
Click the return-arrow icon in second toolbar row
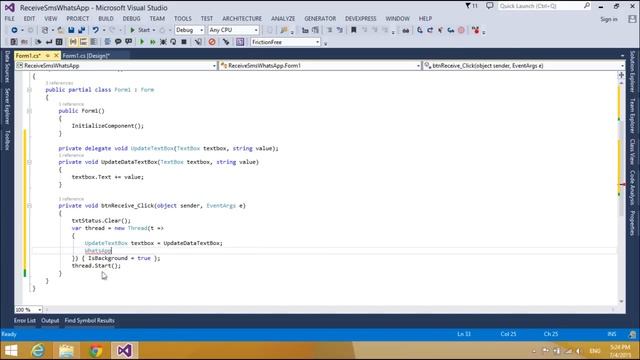(49, 42)
